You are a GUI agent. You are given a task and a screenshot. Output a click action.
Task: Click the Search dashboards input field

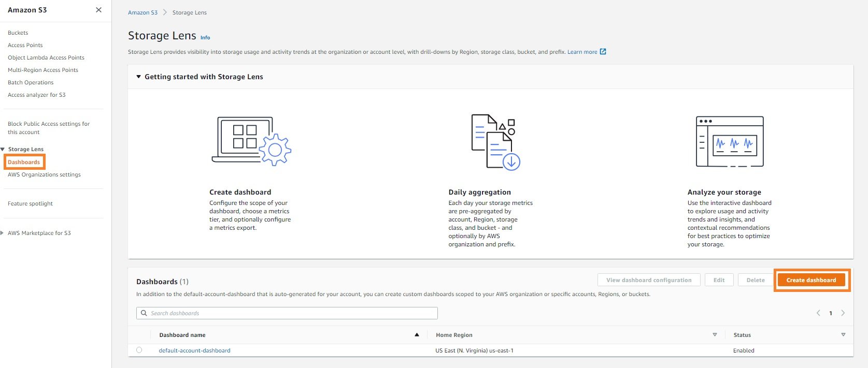(x=290, y=313)
